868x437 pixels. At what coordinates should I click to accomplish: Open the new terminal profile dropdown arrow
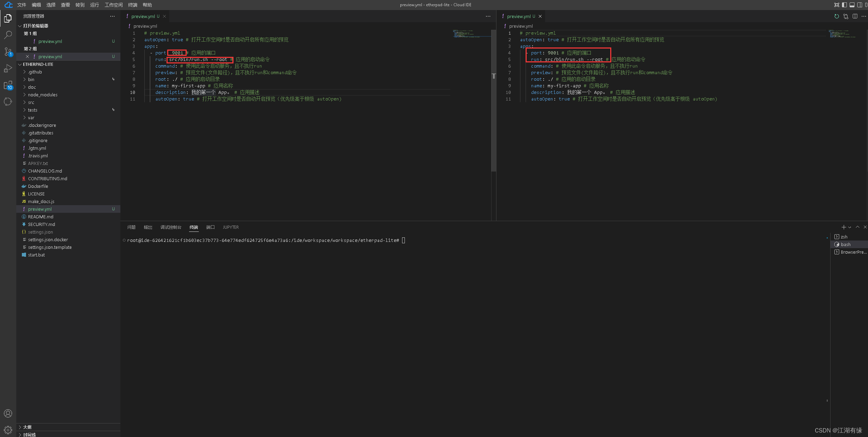click(849, 227)
